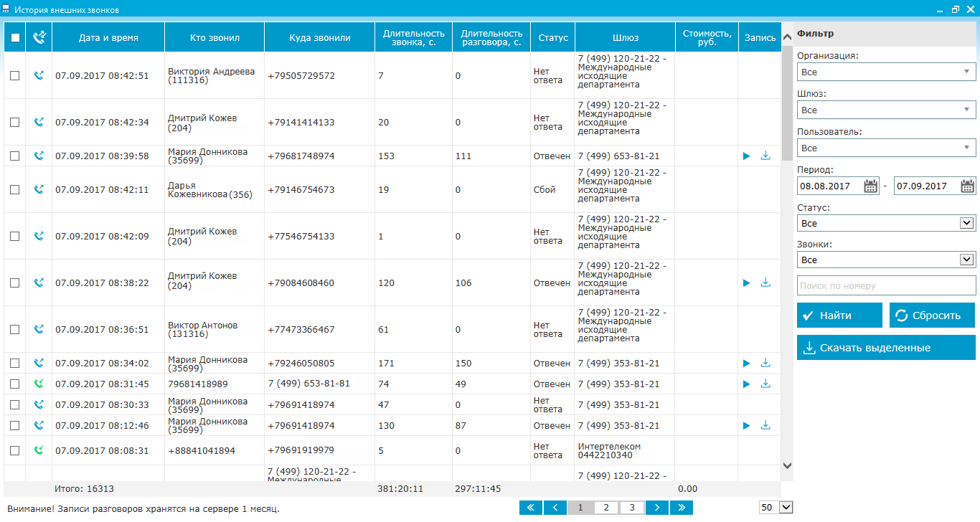Click the Найти search button
Image resolution: width=980 pixels, height=522 pixels.
pos(839,315)
